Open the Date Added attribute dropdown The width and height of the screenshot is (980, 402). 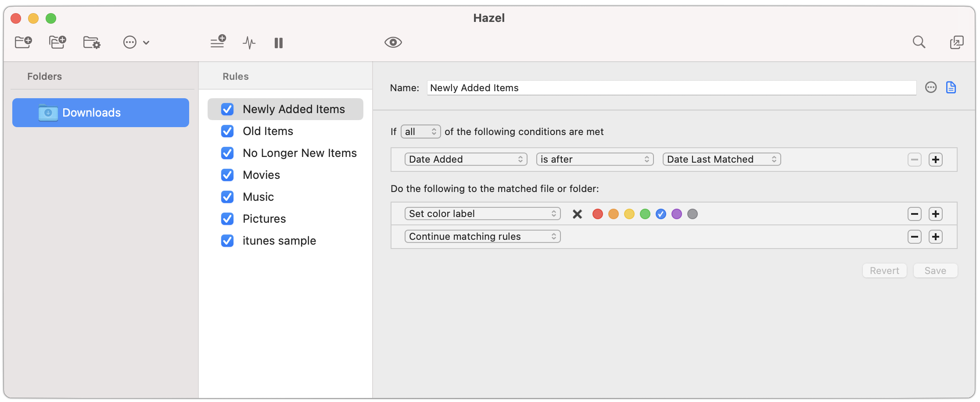pyautogui.click(x=465, y=159)
